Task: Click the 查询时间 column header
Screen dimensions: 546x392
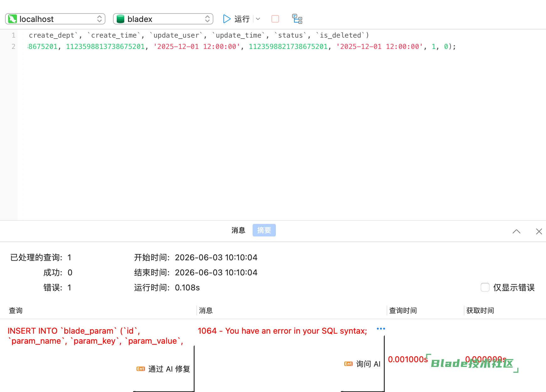Action: [403, 310]
